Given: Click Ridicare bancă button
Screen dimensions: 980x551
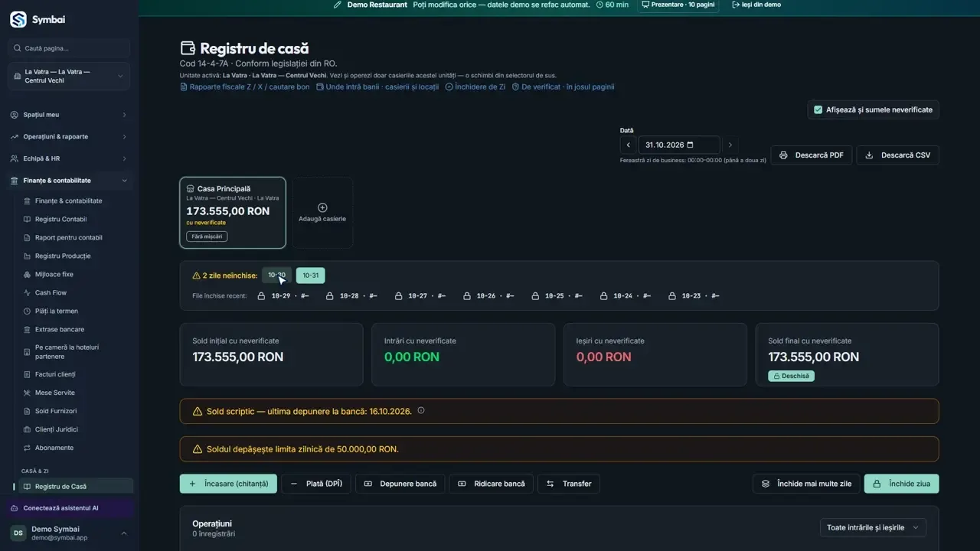Looking at the screenshot, I should point(492,484).
